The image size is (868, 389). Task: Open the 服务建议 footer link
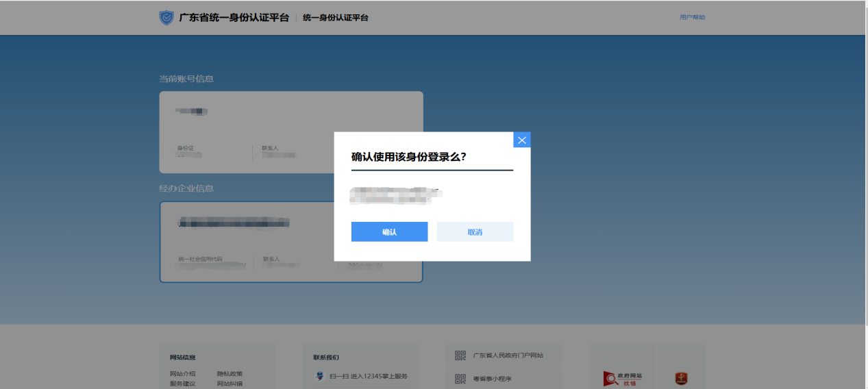[x=182, y=384]
